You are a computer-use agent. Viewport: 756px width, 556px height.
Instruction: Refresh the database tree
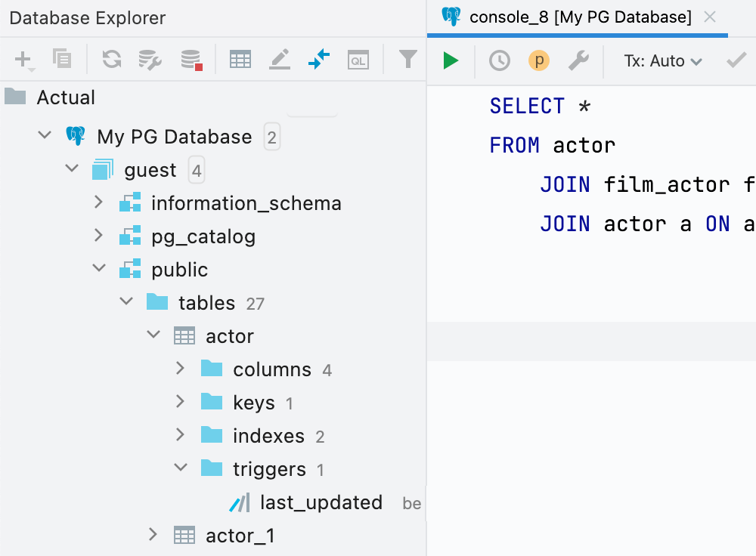click(x=112, y=59)
